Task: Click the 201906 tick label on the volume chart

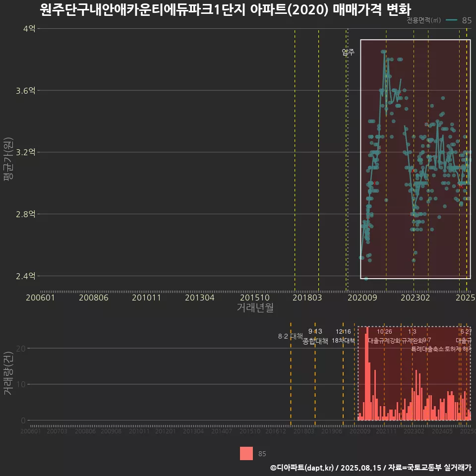Action: point(332,431)
